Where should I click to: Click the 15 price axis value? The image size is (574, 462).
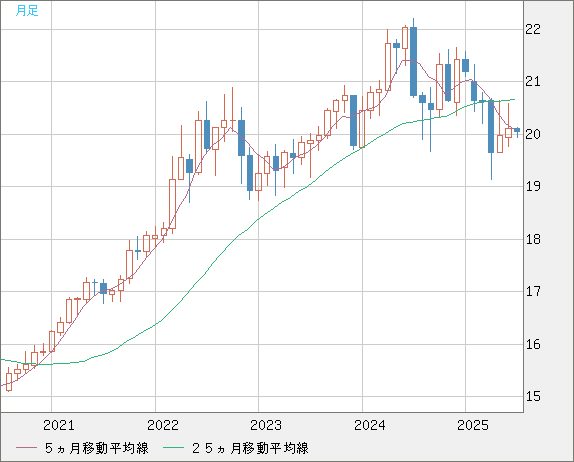pos(533,396)
